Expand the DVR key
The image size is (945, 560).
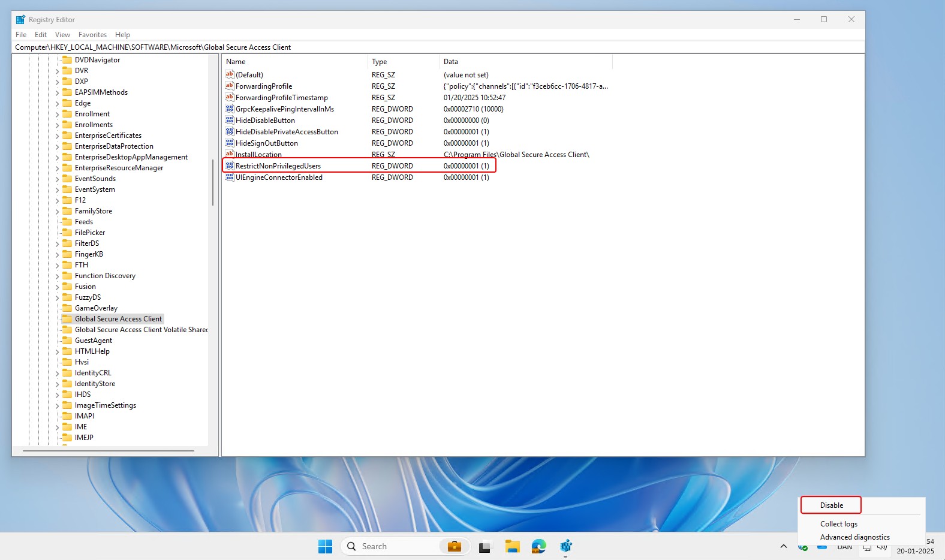[x=58, y=71]
